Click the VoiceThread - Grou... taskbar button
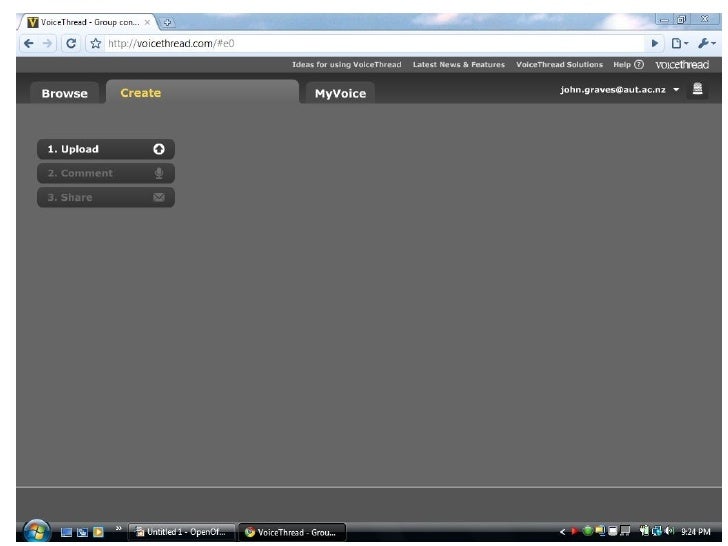Viewport: 728px width, 546px height. 292,532
